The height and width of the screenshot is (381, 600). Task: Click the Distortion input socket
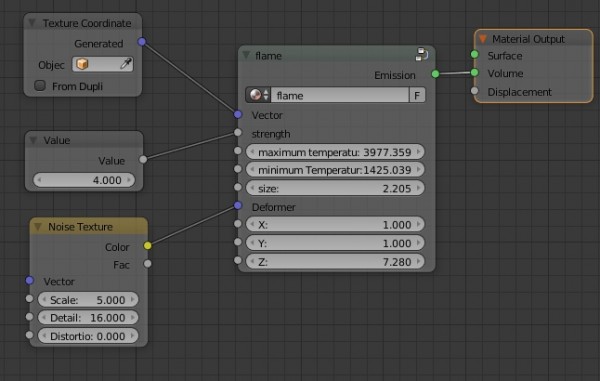pyautogui.click(x=29, y=335)
